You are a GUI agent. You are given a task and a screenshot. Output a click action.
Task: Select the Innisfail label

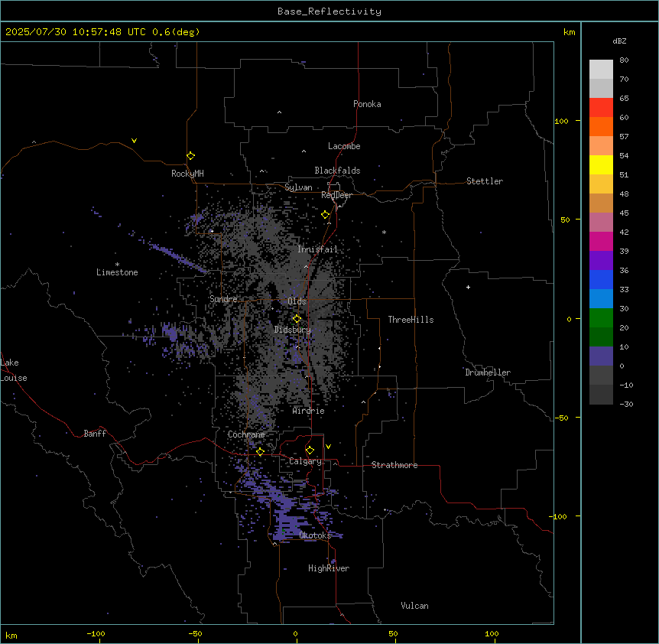(318, 249)
